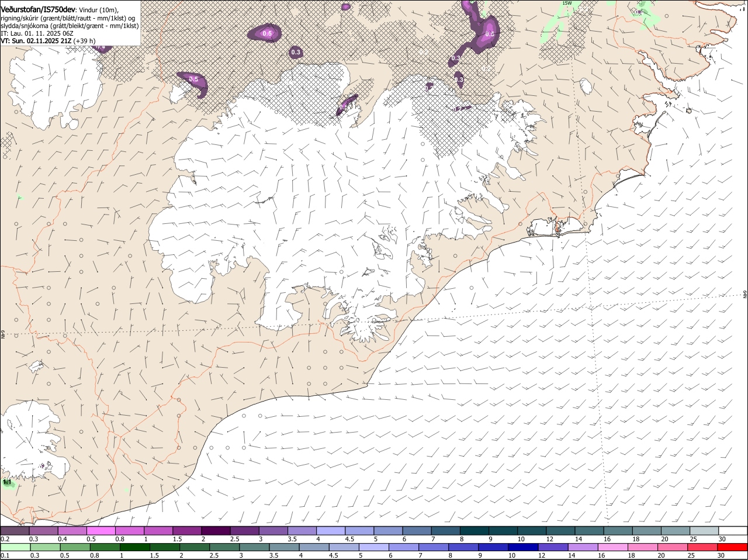Pick the dark navy 10–12 rain legend swatch
The image size is (748, 560).
(524, 548)
